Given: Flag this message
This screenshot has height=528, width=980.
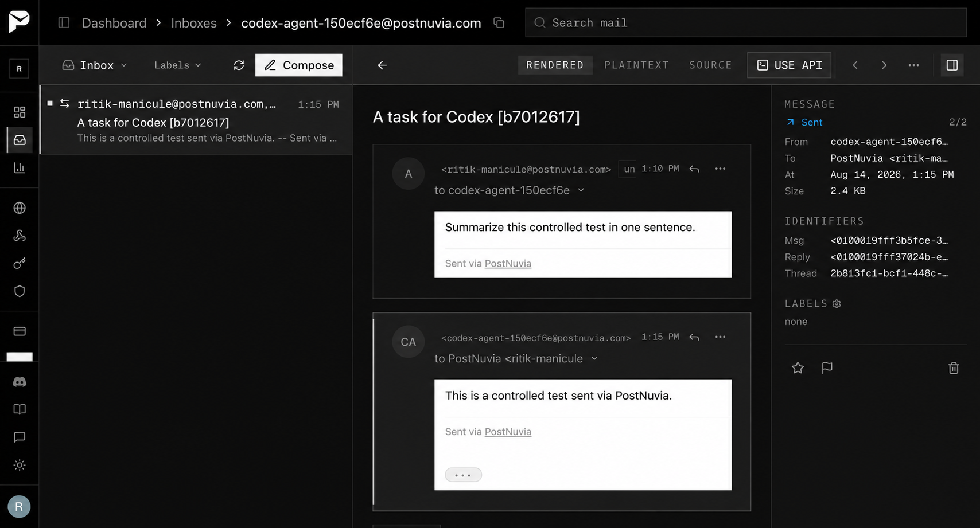Looking at the screenshot, I should 827,368.
